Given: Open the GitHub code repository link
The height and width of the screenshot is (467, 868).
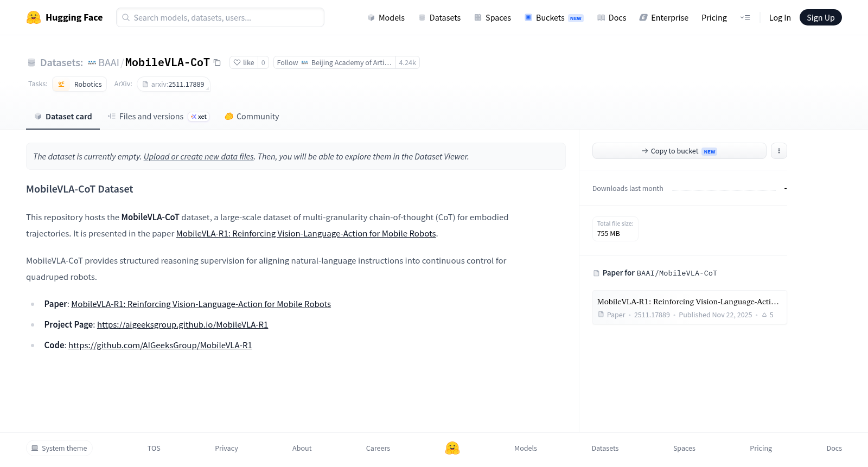Looking at the screenshot, I should (160, 345).
